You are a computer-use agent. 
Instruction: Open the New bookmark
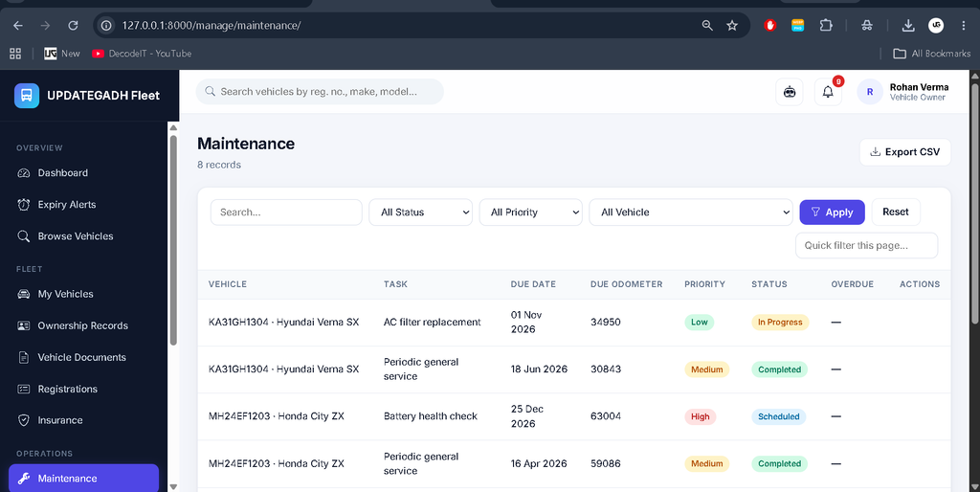click(x=62, y=54)
